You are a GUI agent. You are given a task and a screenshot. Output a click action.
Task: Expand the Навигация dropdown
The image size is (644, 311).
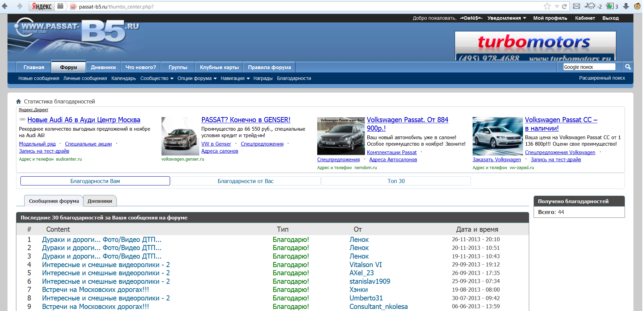pos(235,78)
